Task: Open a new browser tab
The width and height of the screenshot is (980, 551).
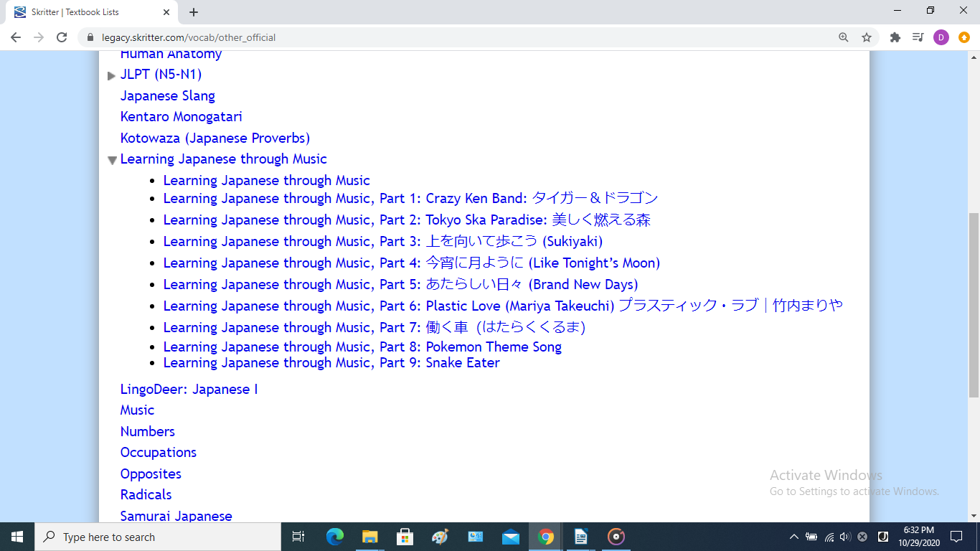Action: point(194,12)
